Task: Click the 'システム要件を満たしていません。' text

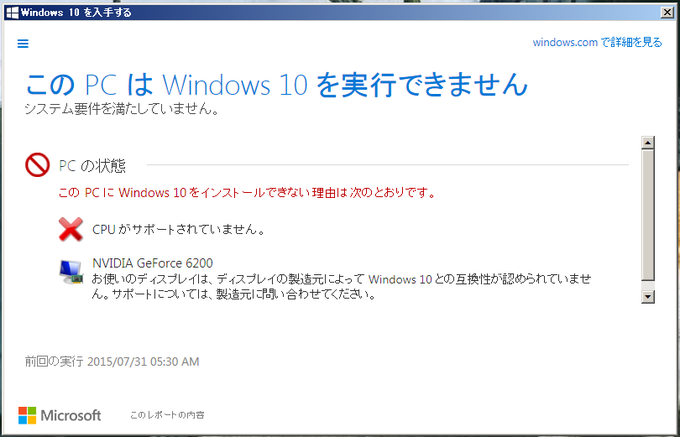Action: pyautogui.click(x=121, y=109)
